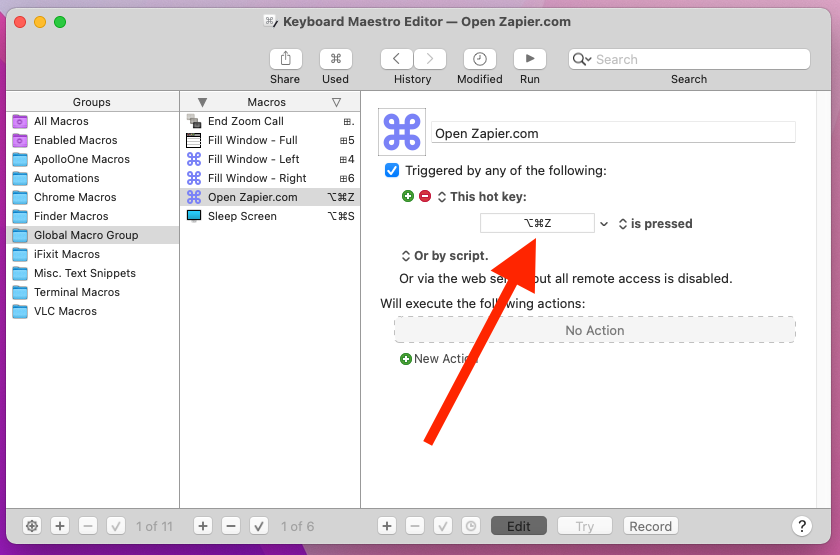Click the outlined triangle in Macros header
840x555 pixels.
point(336,102)
